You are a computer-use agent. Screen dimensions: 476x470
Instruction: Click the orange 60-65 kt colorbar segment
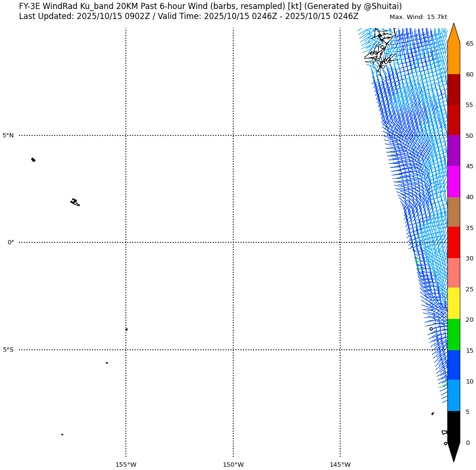453,58
